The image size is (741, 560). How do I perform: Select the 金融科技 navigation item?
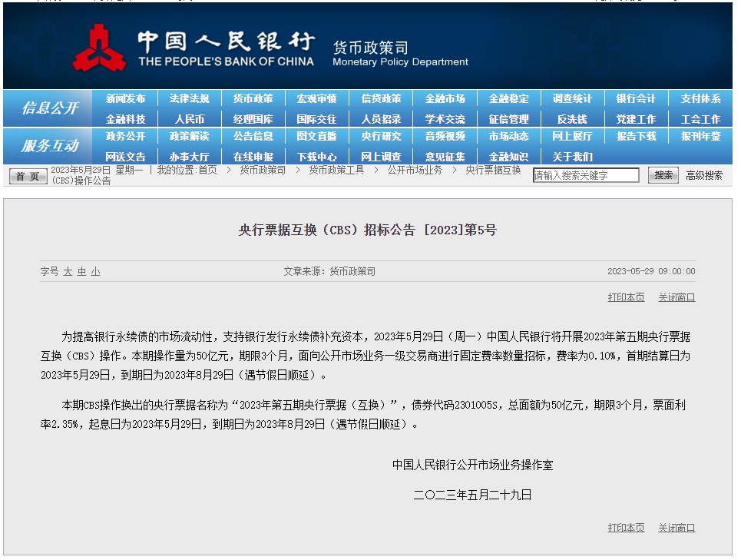[125, 119]
